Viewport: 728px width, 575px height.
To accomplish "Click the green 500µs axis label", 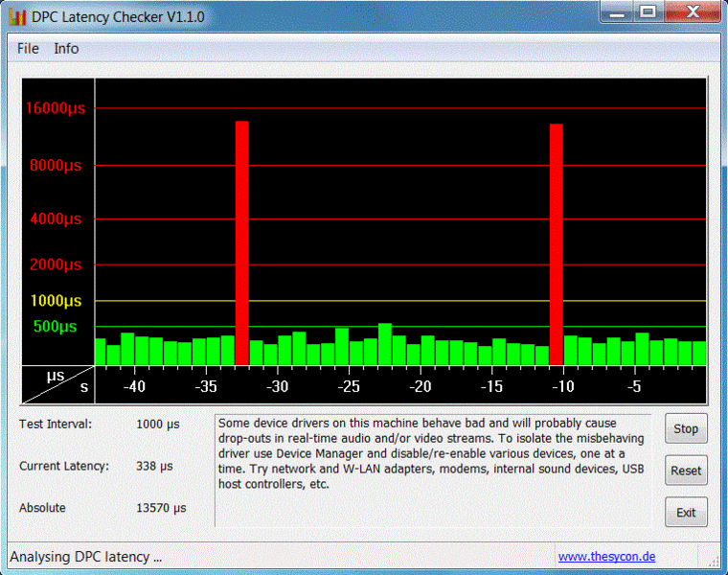I will point(55,327).
